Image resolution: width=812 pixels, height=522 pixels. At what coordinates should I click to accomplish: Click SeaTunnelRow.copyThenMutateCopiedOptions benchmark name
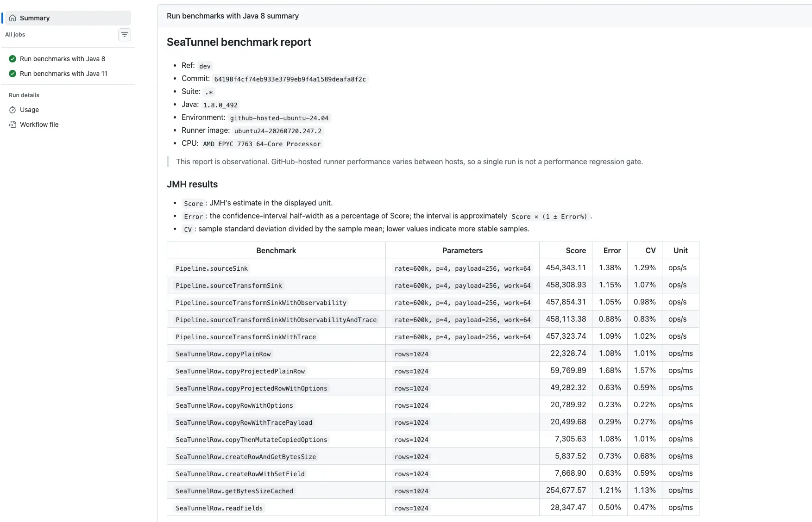[x=252, y=440]
